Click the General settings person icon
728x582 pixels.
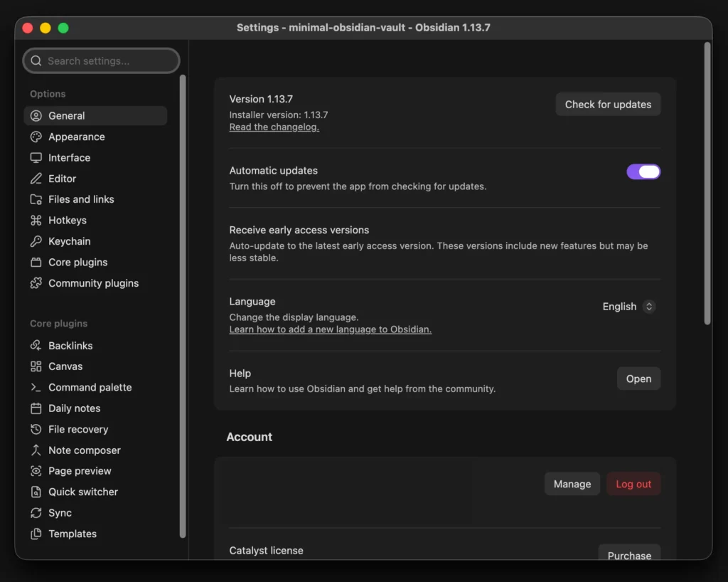pyautogui.click(x=36, y=116)
